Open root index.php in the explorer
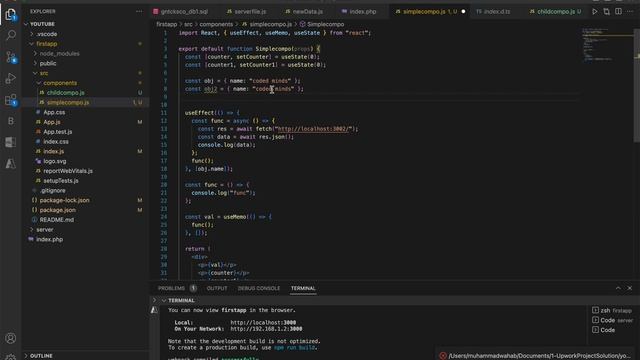The height and width of the screenshot is (360, 640). click(49, 240)
